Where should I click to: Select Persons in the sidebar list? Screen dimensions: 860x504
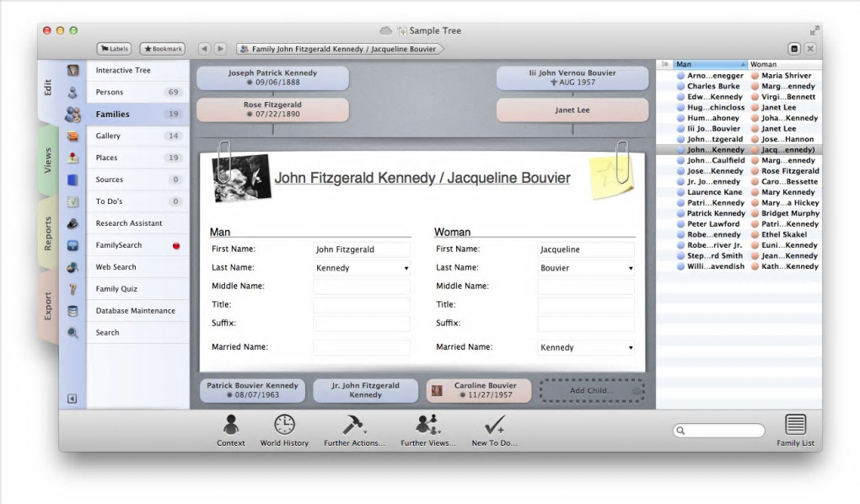(137, 92)
